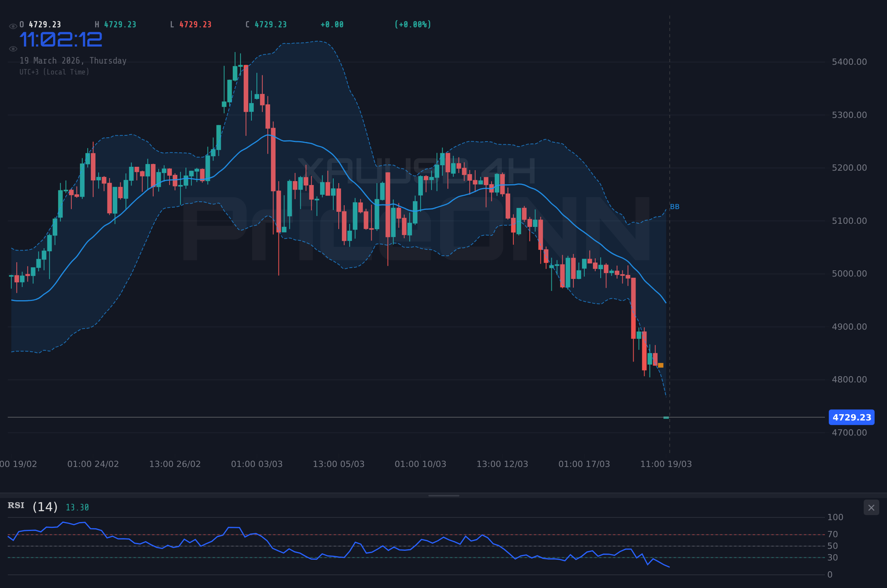Select the UTC+3 timezone label
The height and width of the screenshot is (588, 887).
click(x=54, y=72)
